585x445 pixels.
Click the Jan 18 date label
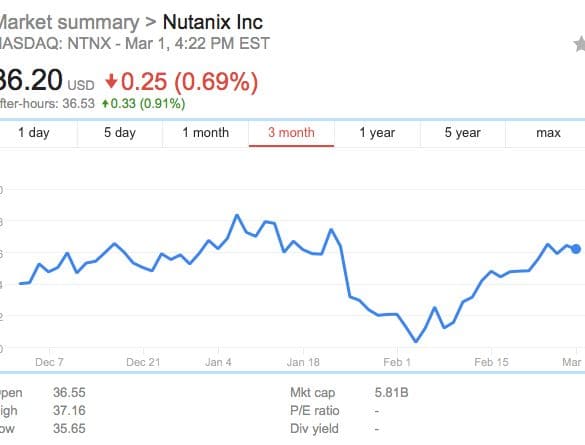(303, 362)
